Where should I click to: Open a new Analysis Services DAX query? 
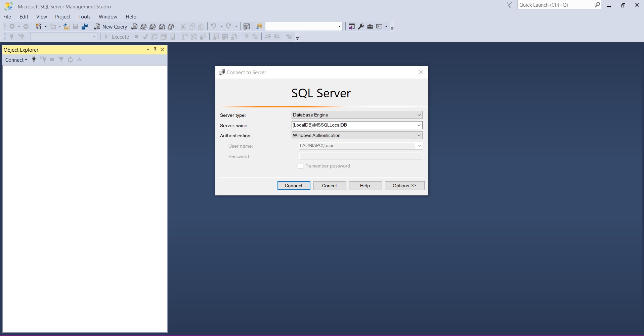171,27
